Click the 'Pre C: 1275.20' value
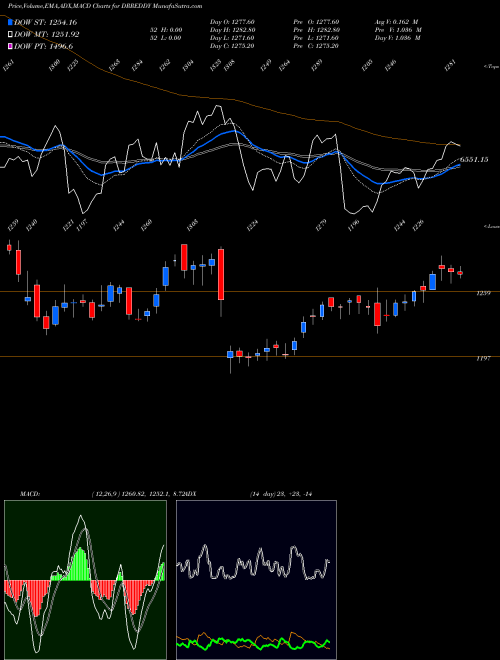Image resolution: width=500 pixels, height=660 pixels. click(x=316, y=46)
